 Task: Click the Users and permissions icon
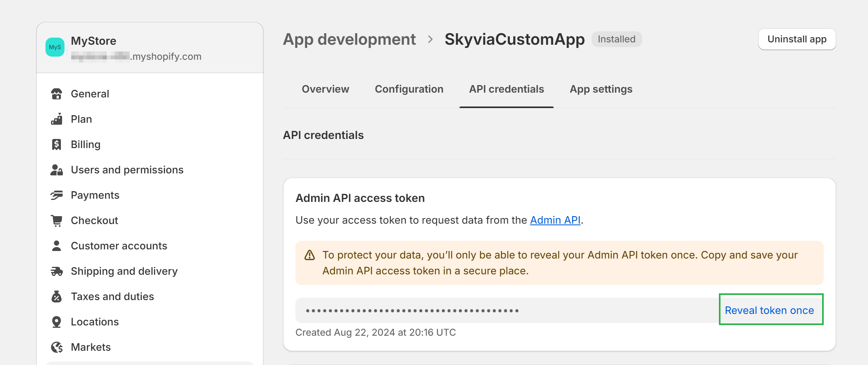pos(57,170)
